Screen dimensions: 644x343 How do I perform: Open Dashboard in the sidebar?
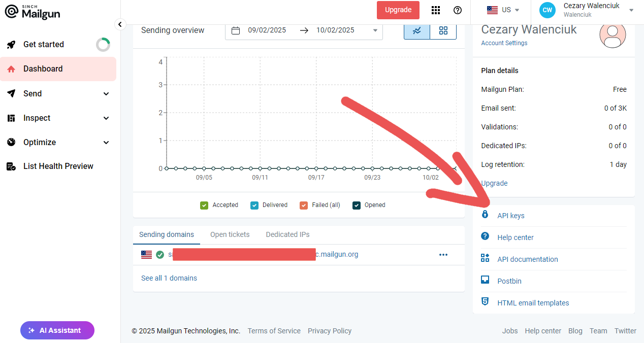[58, 69]
